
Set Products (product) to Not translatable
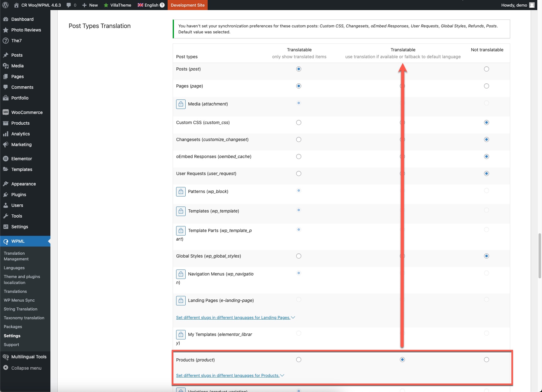(487, 360)
